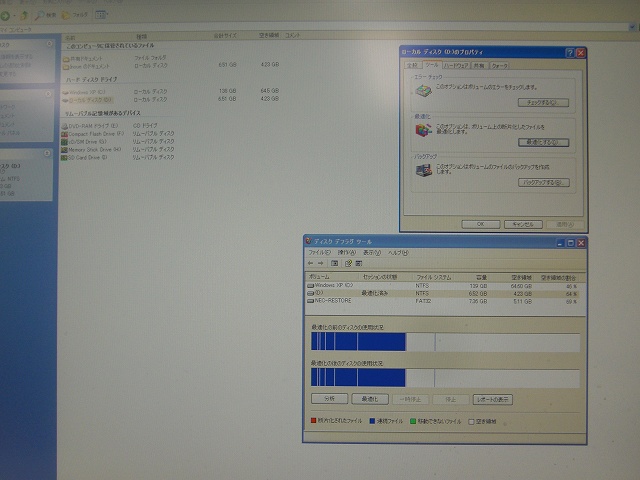Click the レポートの表示 view report button
Viewport: 640px width, 480px height.
[493, 399]
